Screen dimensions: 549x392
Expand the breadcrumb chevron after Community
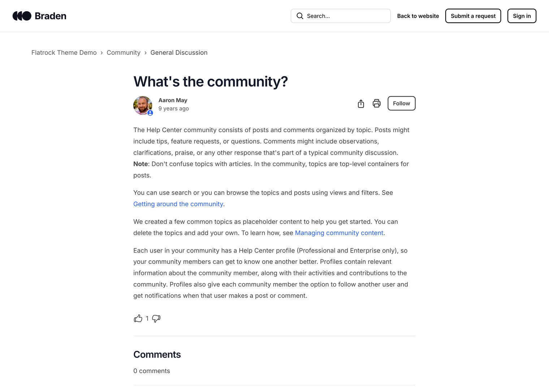coord(145,53)
